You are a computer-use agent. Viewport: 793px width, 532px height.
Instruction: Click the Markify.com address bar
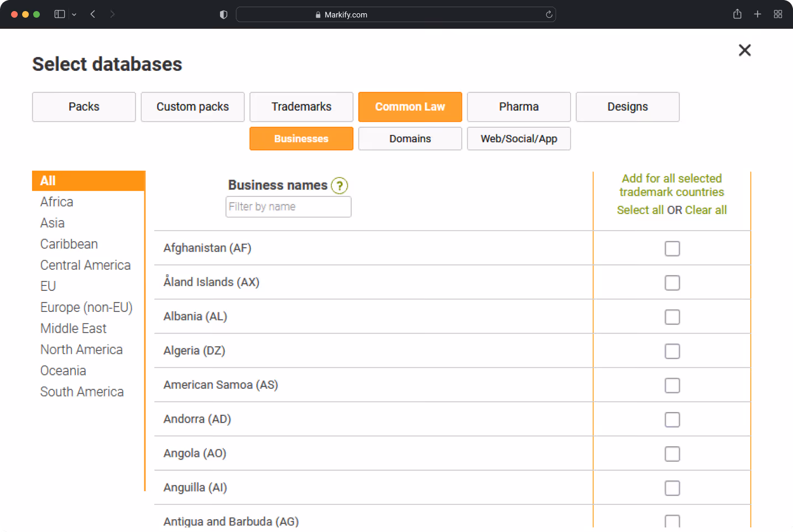pos(396,14)
